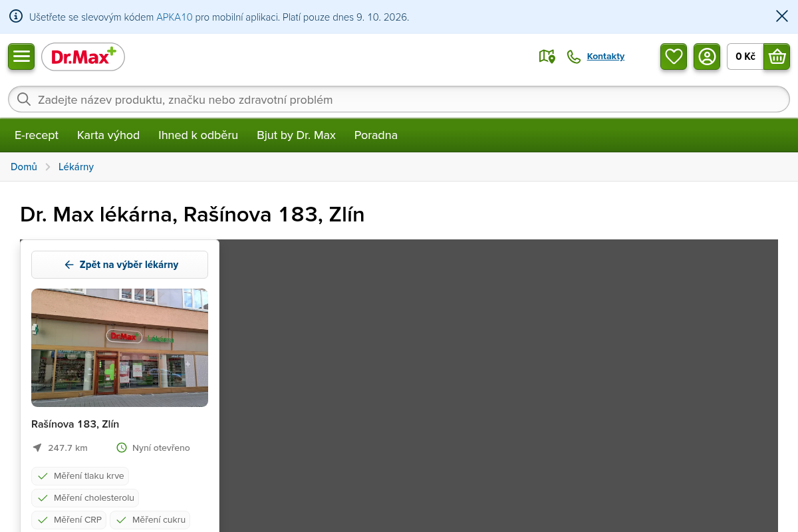The image size is (798, 532).
Task: Click the Nyní otevřeno status text
Action: (161, 448)
